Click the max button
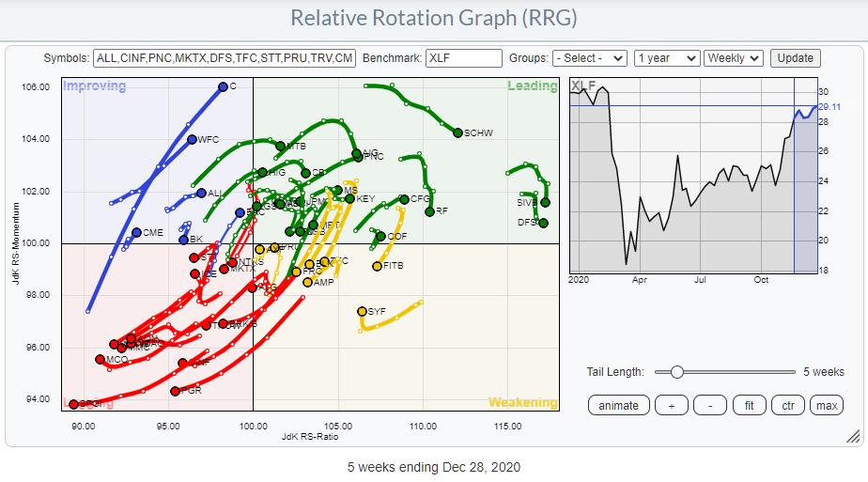This screenshot has height=482, width=868. pyautogui.click(x=827, y=406)
